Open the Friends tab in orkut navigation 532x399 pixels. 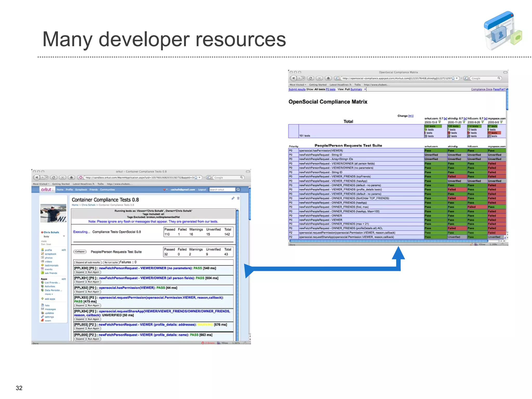[94, 190]
